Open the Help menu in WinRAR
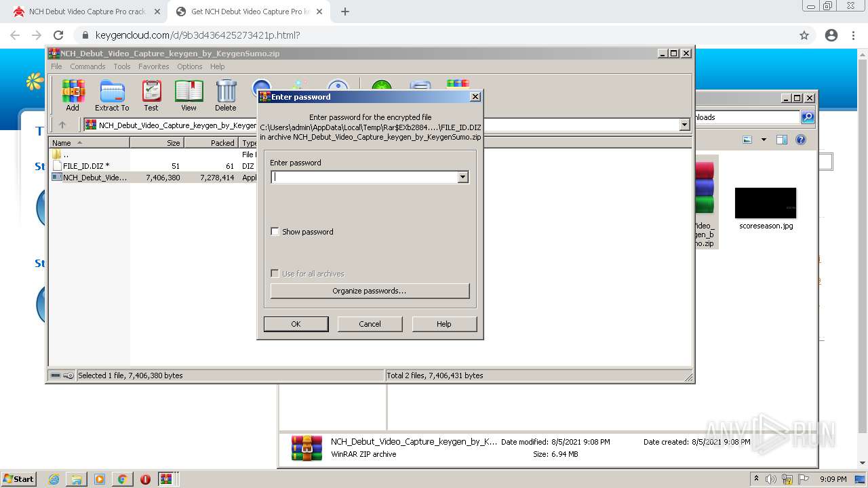Image resolution: width=868 pixels, height=488 pixels. (x=217, y=66)
